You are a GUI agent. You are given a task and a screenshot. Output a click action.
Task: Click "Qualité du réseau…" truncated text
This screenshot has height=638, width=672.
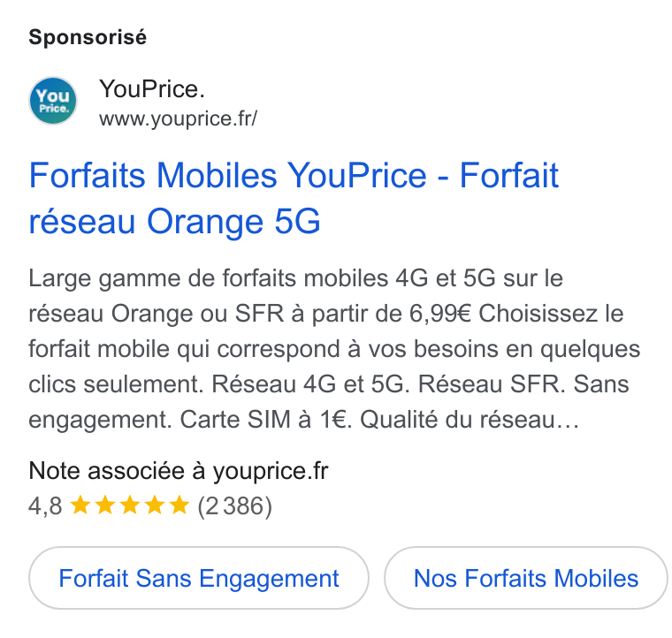pyautogui.click(x=470, y=420)
